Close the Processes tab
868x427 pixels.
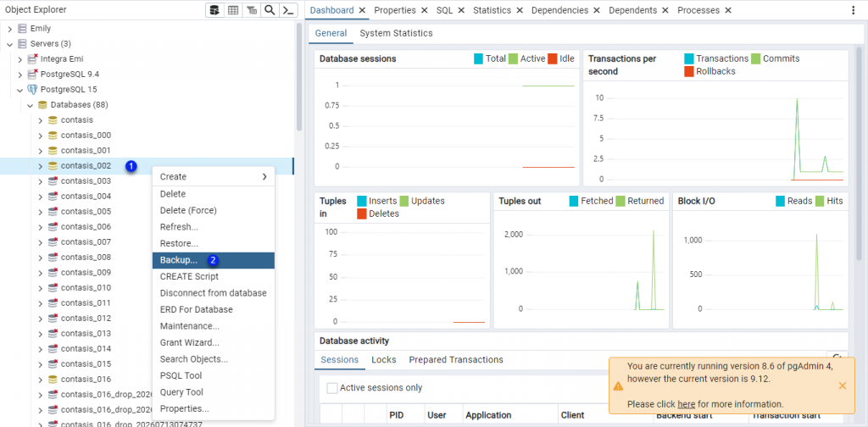coord(728,10)
